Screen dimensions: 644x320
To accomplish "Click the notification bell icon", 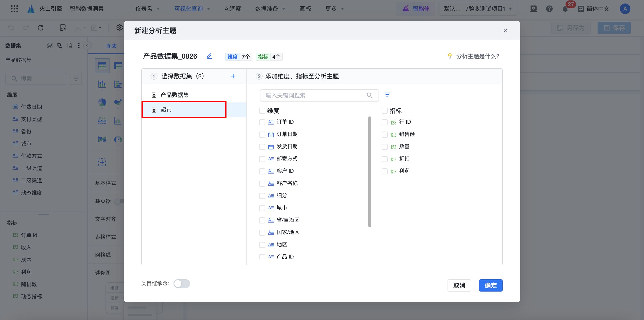I will point(565,9).
